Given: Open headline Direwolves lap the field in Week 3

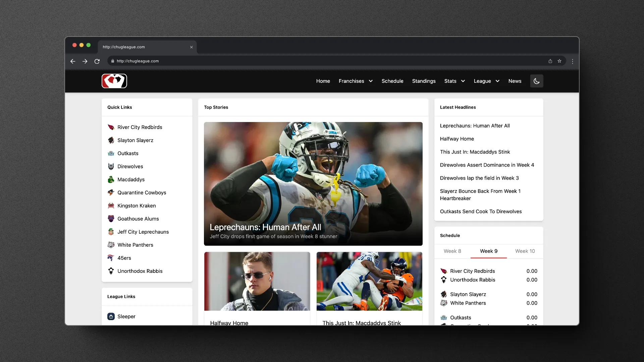Looking at the screenshot, I should tap(479, 178).
